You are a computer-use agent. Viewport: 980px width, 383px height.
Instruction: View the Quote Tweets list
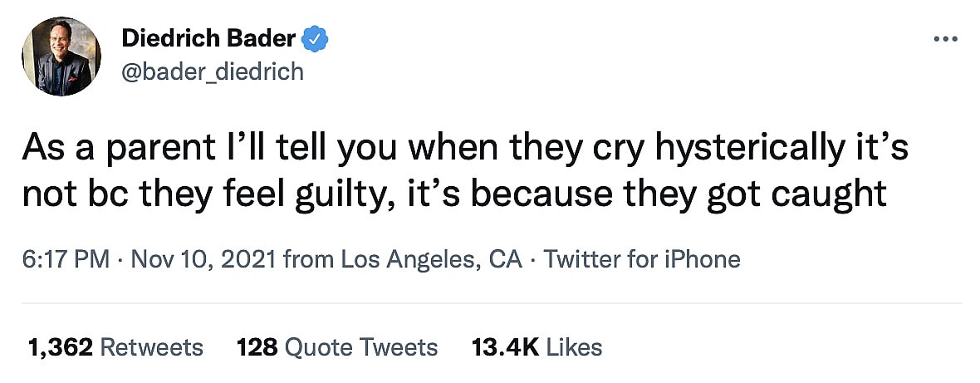[361, 346]
